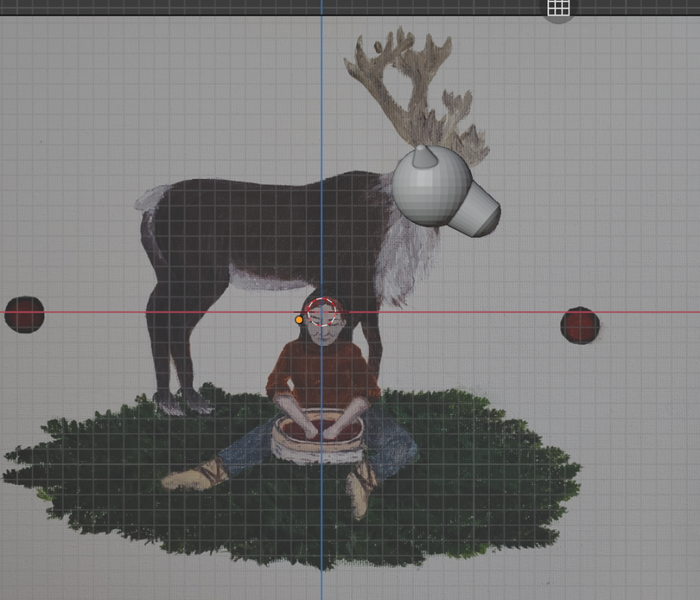Toggle the orthographic/perspective grid view icon
Screen dimensions: 700x600
(558, 8)
